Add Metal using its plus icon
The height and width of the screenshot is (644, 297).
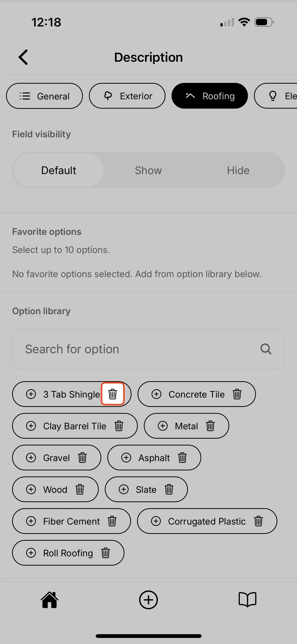point(163,426)
